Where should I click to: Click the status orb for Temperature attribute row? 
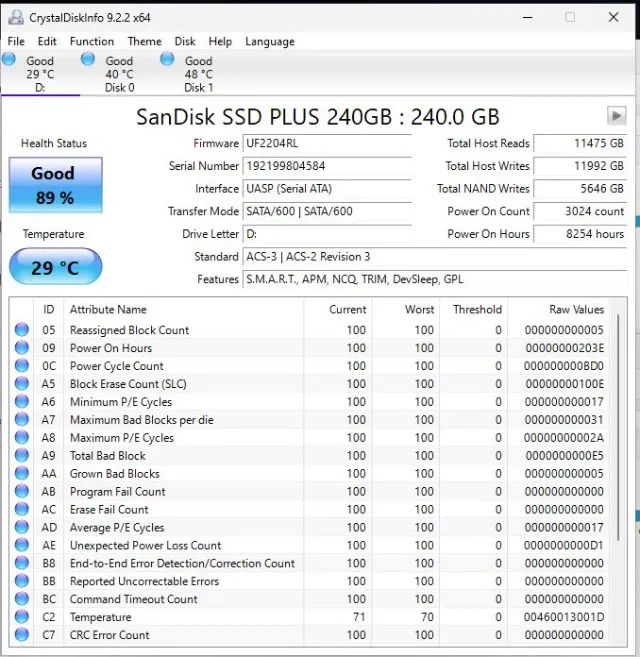pyautogui.click(x=22, y=616)
